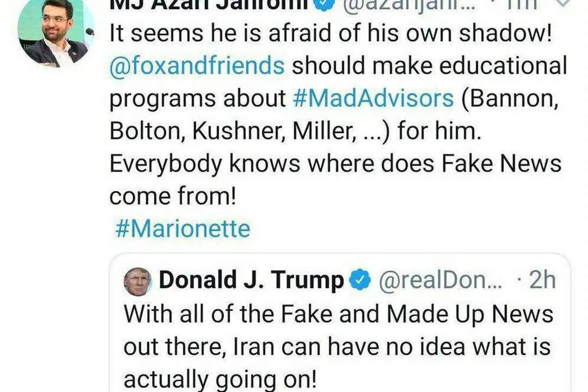Click the text 'come from!' in the tweet

coord(173,196)
